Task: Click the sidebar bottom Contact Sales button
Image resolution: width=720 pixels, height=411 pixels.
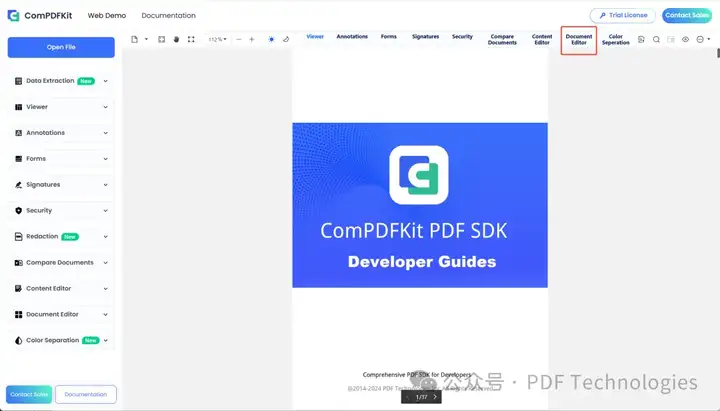Action: pyautogui.click(x=29, y=394)
